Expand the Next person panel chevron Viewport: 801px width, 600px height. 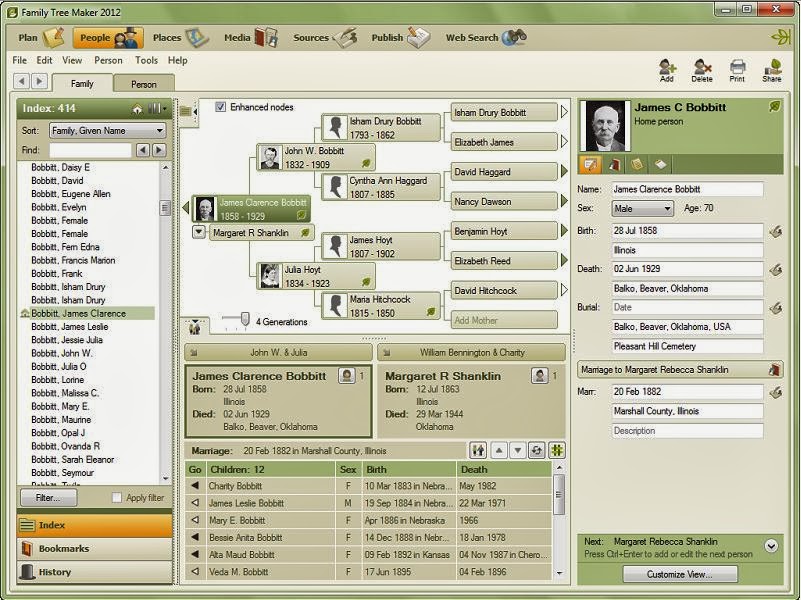(x=769, y=547)
